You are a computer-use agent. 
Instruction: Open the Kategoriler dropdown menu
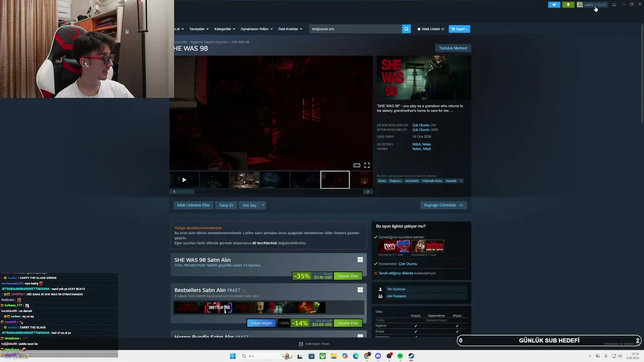pyautogui.click(x=224, y=29)
